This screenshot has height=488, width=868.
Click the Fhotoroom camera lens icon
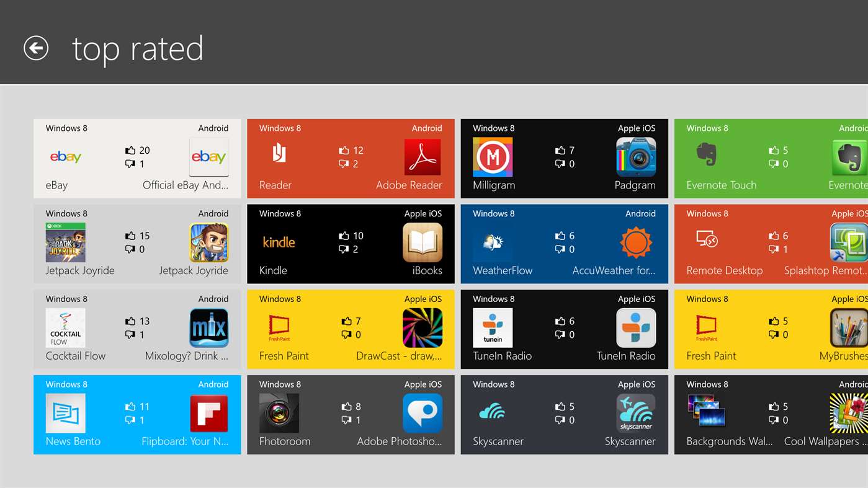[279, 414]
